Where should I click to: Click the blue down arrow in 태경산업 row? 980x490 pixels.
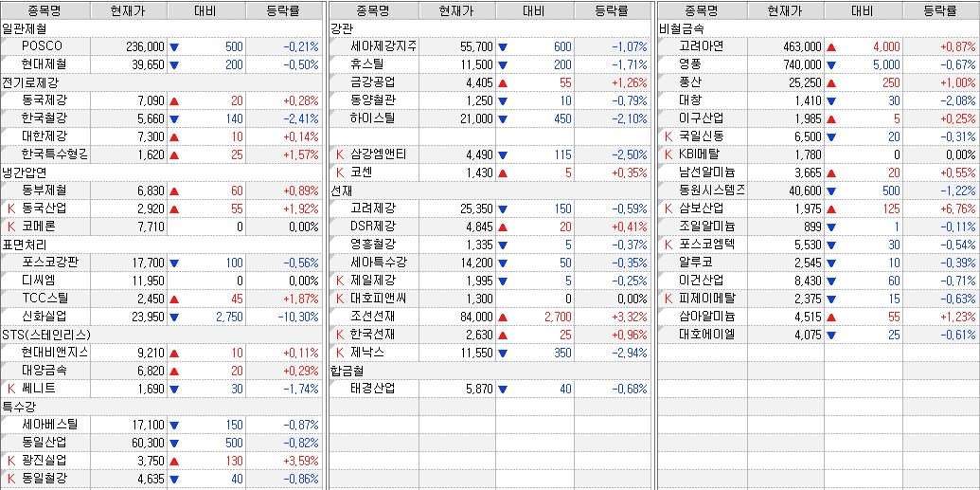(x=503, y=390)
